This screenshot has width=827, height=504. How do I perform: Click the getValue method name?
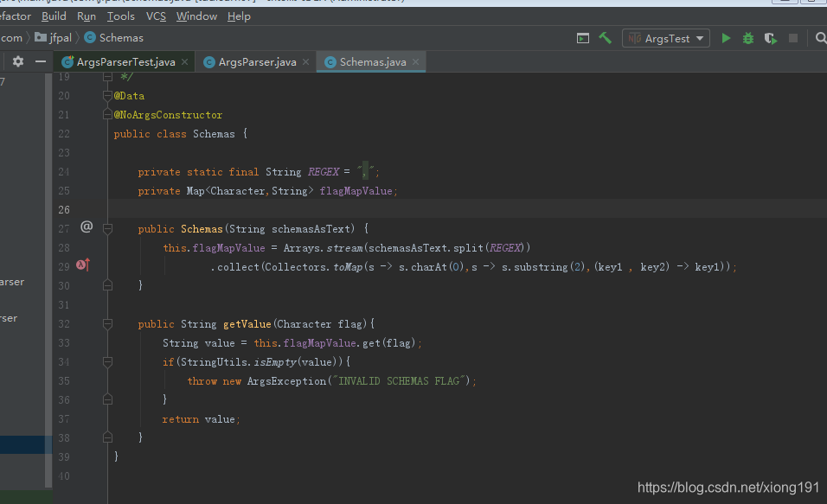(x=247, y=323)
